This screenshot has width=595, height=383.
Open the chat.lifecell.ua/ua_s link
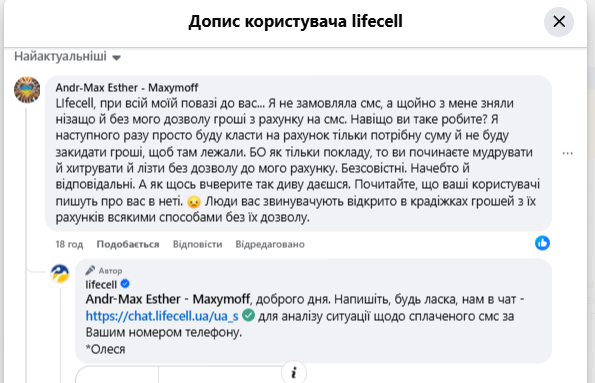click(162, 316)
